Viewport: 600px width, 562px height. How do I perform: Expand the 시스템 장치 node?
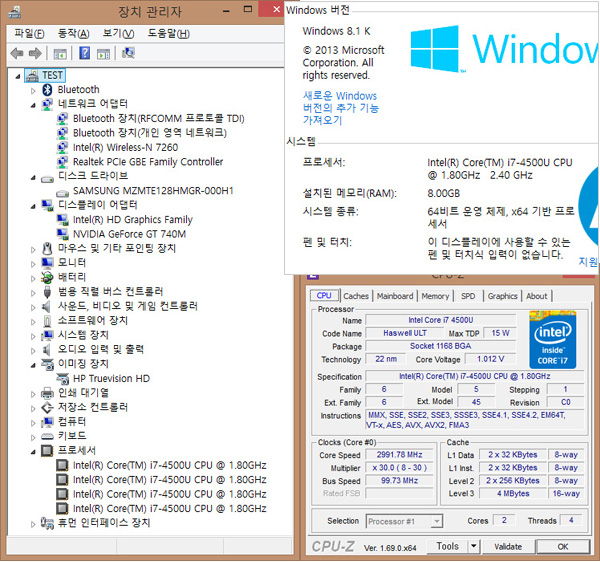[33, 336]
